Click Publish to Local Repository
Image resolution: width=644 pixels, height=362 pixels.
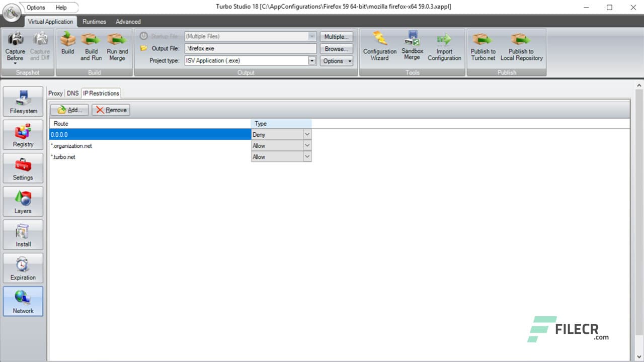pos(522,47)
